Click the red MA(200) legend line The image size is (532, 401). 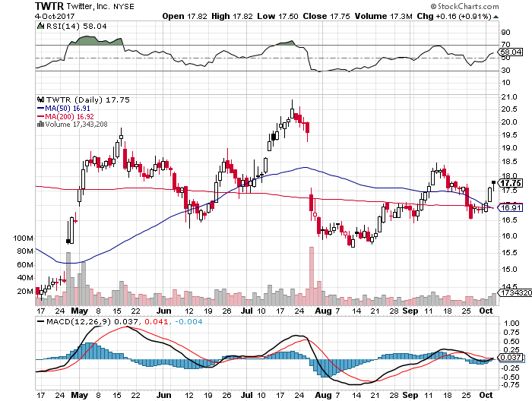[x=40, y=115]
